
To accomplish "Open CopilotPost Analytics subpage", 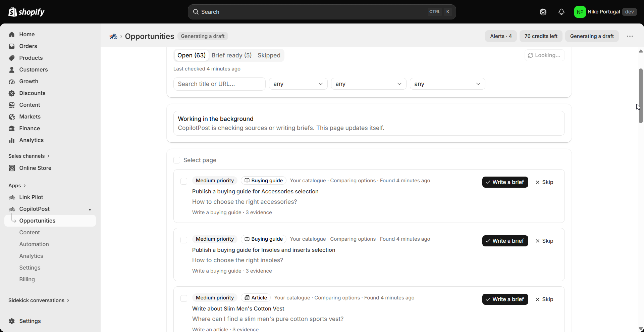I will pos(31,256).
